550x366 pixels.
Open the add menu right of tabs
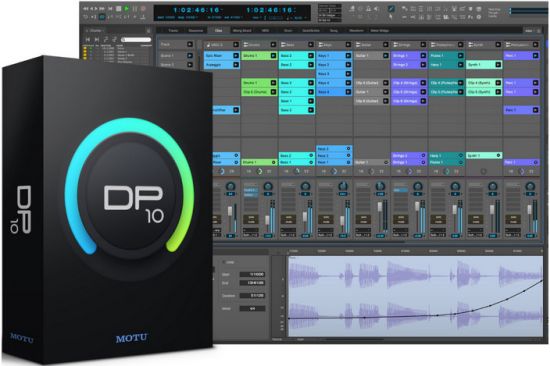[x=529, y=31]
